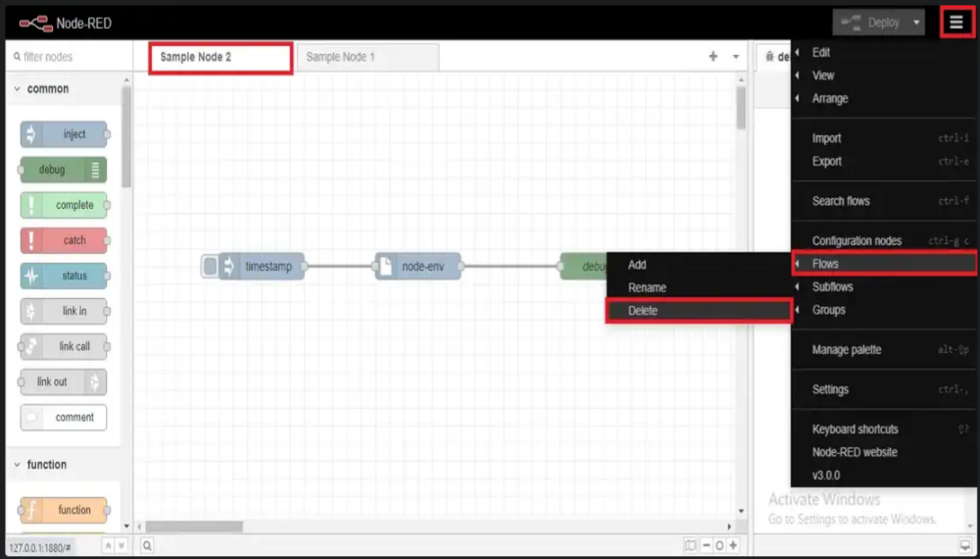Click the palette vertical scrollbar thumb
The image size is (980, 559).
click(x=126, y=136)
